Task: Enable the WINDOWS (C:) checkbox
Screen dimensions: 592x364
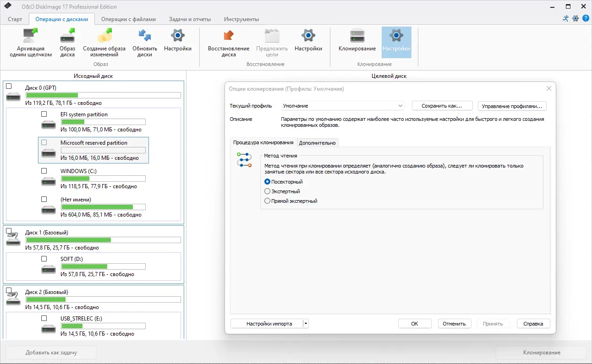Action: (x=44, y=171)
